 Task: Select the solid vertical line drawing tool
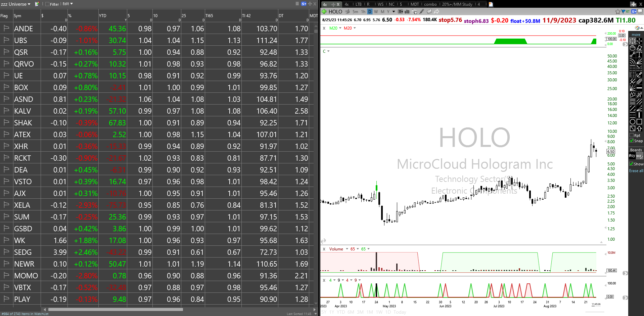pyautogui.click(x=639, y=115)
